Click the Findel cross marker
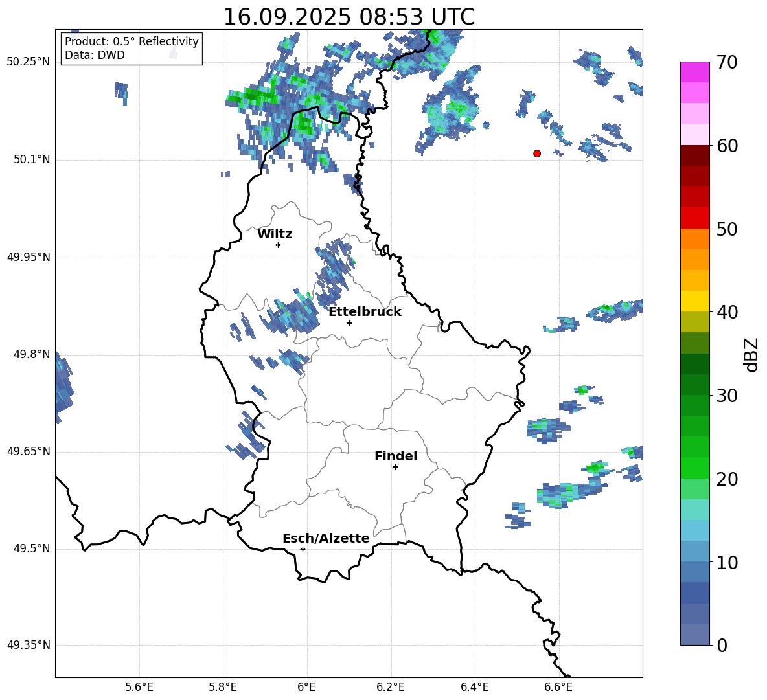 click(395, 468)
